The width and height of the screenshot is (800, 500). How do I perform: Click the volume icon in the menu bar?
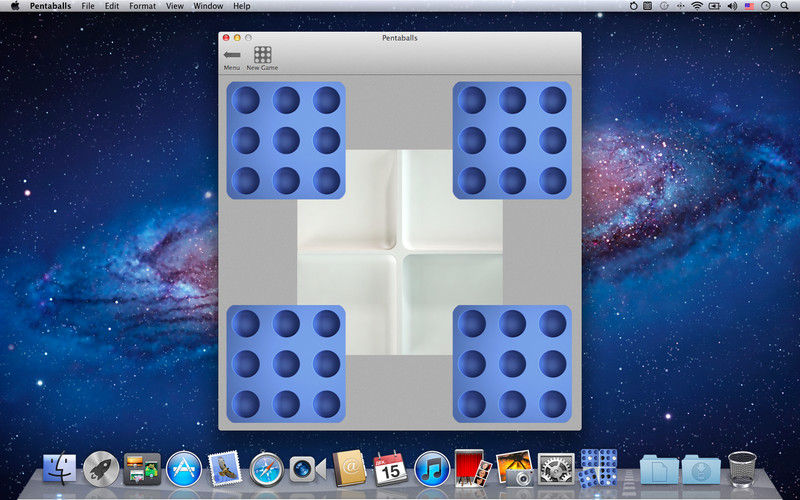click(x=732, y=6)
